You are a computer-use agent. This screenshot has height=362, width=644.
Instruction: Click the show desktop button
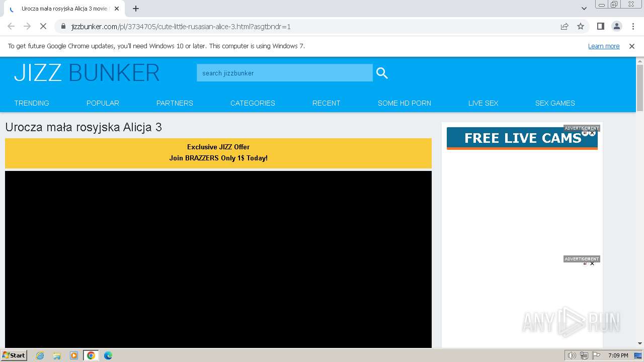point(638,355)
